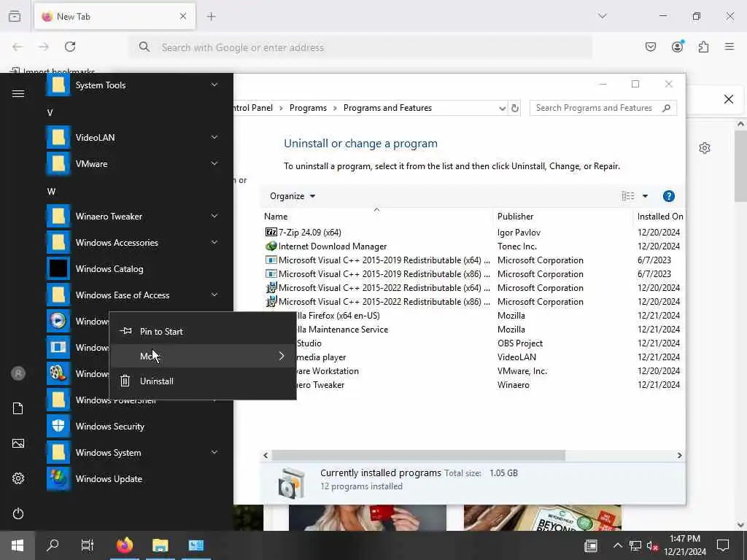Image resolution: width=747 pixels, height=560 pixels.
Task: Show hidden system tray icons
Action: pyautogui.click(x=617, y=545)
